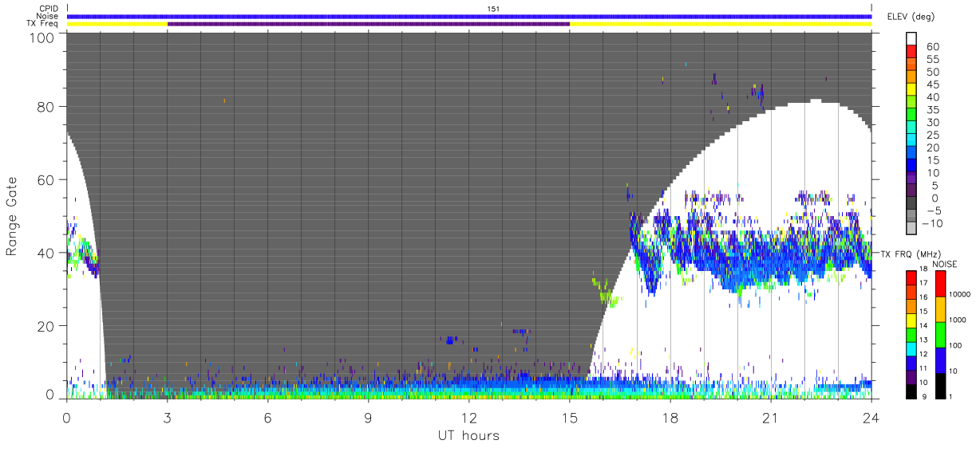980x452 pixels.
Task: Click the NOISE legend title
Action: click(944, 265)
